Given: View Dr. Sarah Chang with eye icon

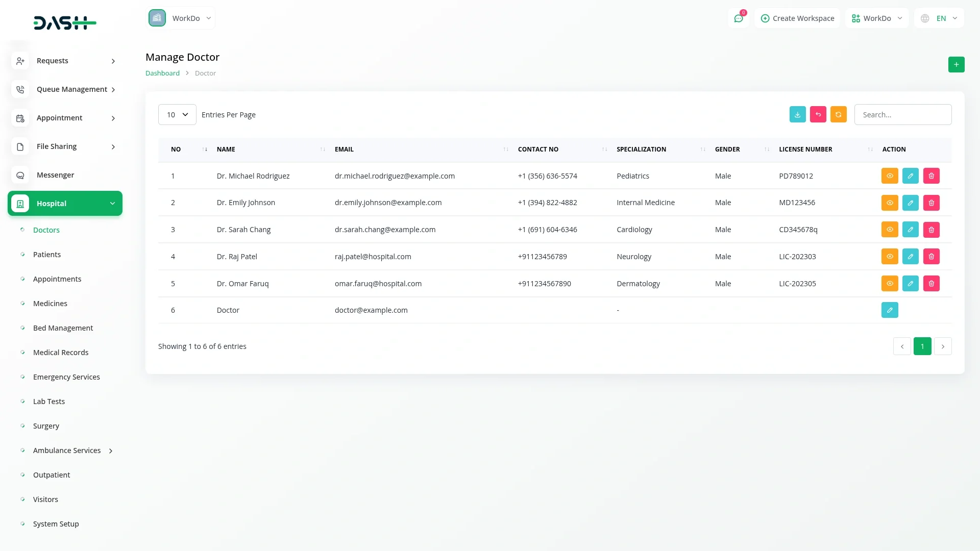Looking at the screenshot, I should (889, 230).
